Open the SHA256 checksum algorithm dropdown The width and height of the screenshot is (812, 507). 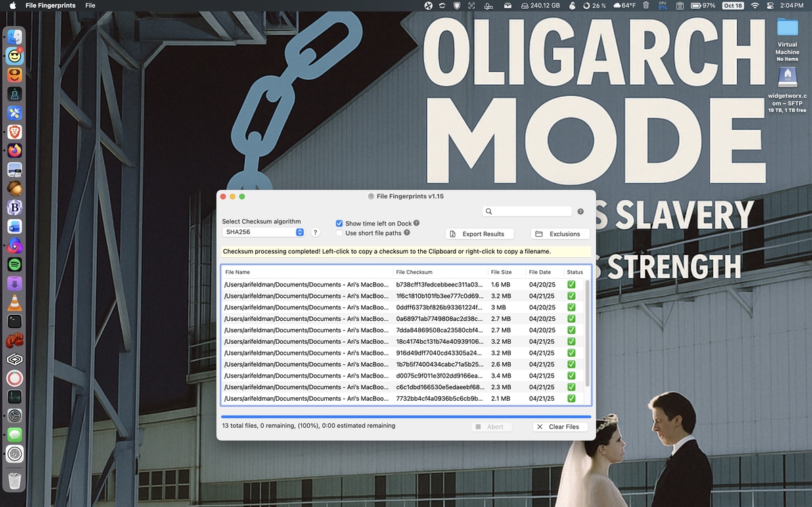click(264, 232)
